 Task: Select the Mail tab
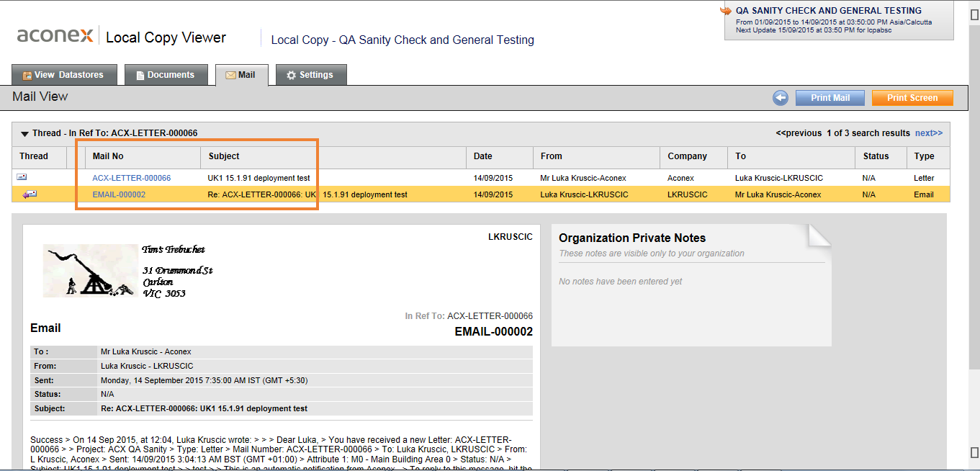241,75
